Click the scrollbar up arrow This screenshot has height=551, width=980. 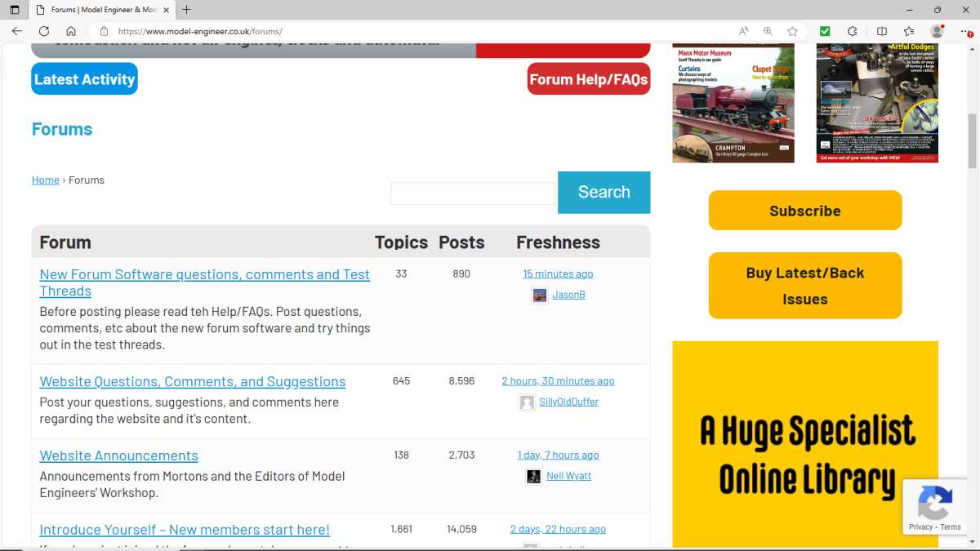972,49
